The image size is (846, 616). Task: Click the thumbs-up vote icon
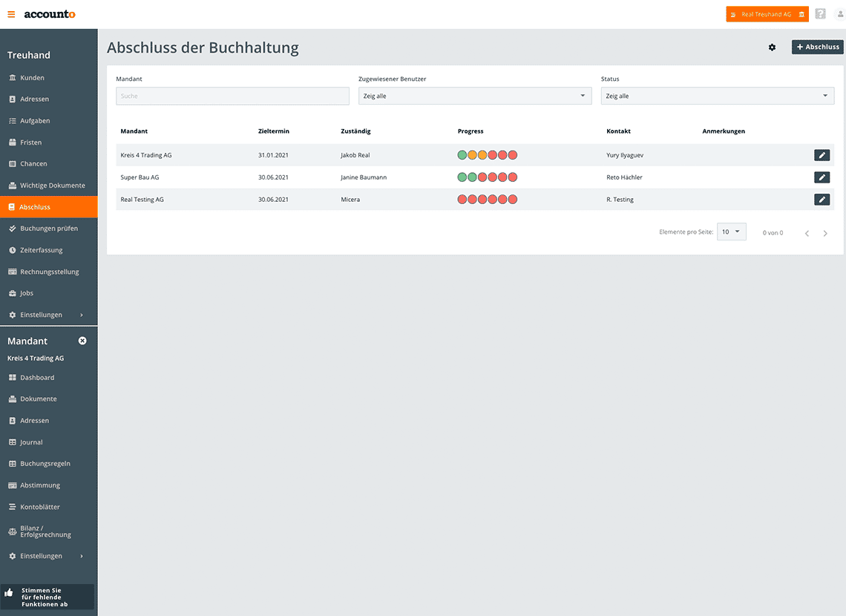[9, 593]
